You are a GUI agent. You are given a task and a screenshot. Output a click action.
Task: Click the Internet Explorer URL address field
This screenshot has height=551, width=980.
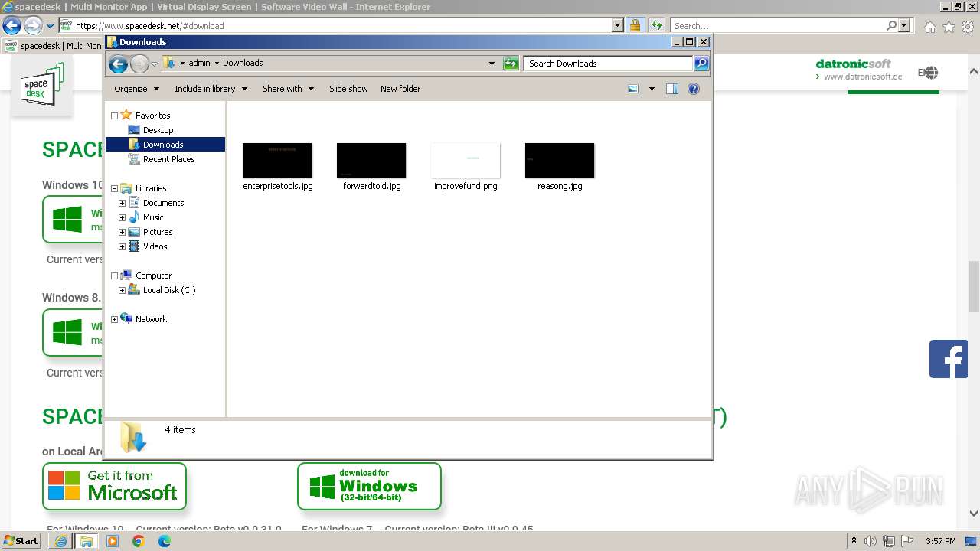341,25
